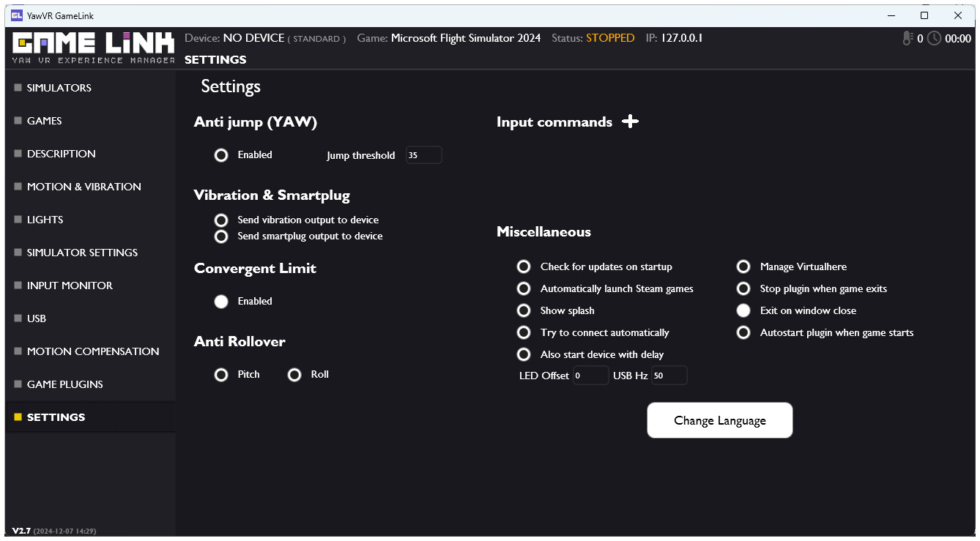
Task: Click inside the USB Hz value field
Action: click(x=669, y=375)
